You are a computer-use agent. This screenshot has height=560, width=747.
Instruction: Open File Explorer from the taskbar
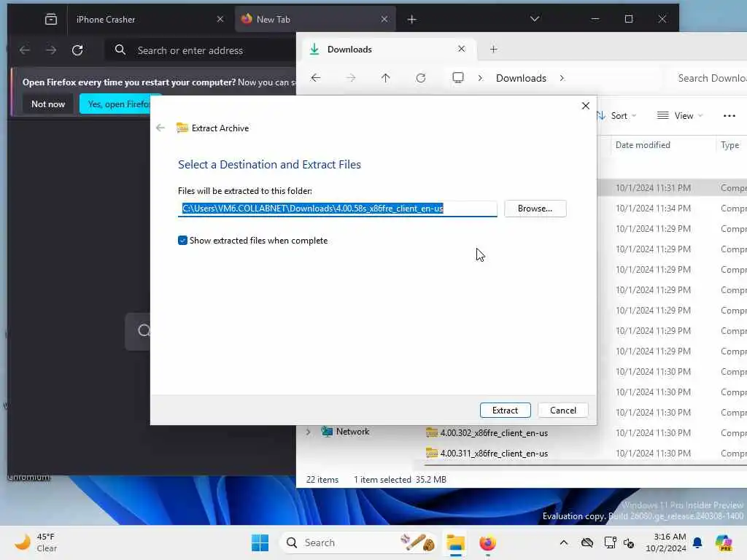click(455, 542)
